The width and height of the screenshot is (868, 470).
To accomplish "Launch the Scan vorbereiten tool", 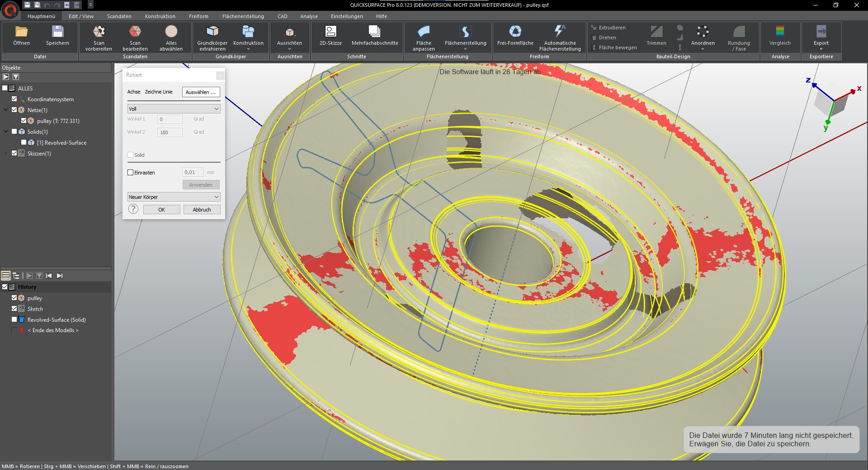I will [x=99, y=38].
